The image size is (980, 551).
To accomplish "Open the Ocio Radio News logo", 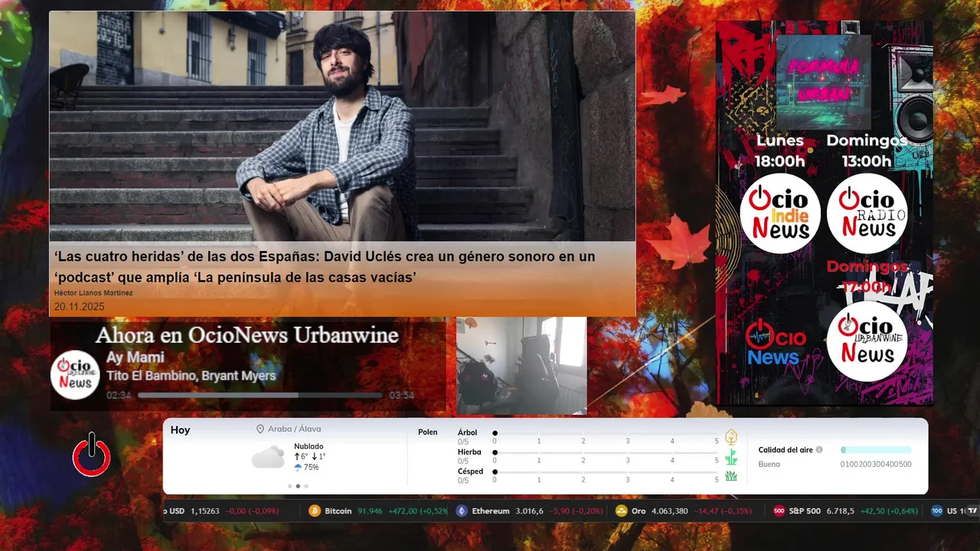I will (867, 214).
